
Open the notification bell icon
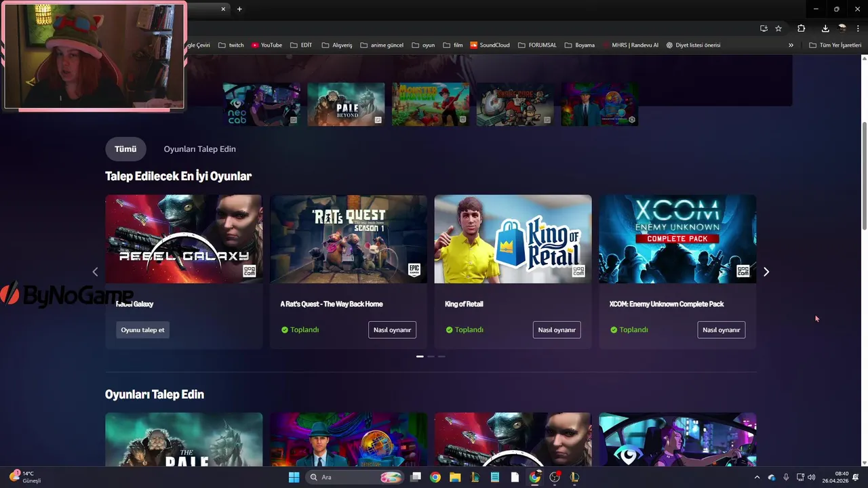(x=856, y=478)
